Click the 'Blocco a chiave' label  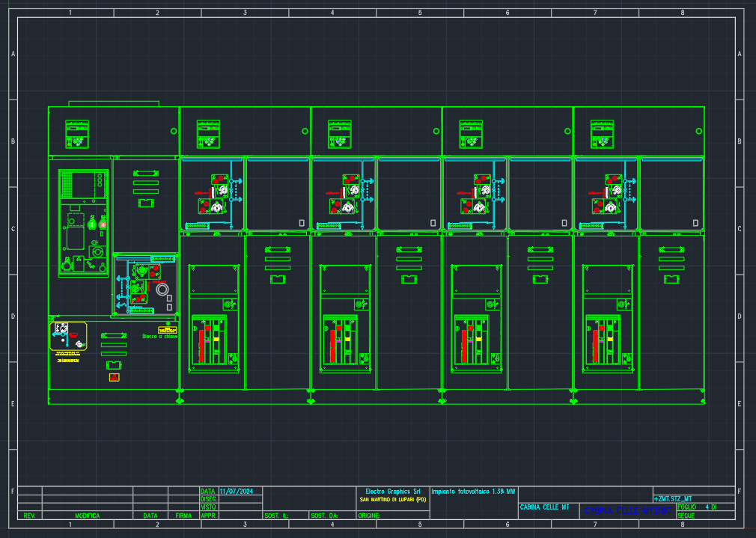click(160, 337)
